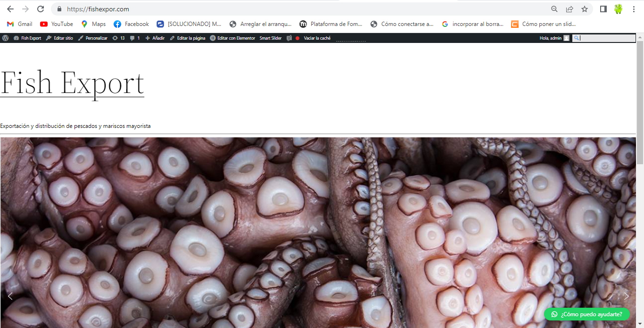Open the updates counter showing 13
The image size is (644, 328).
[118, 38]
